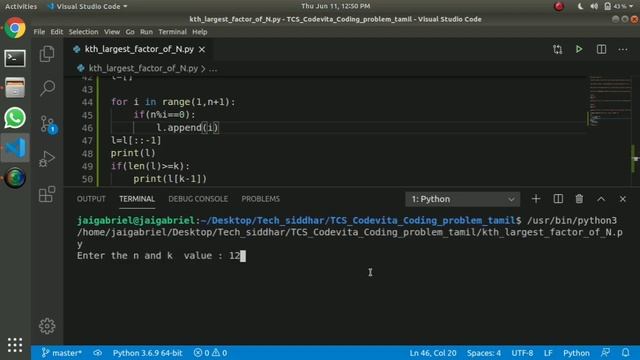Click the code line 'l.append(i)'
The height and width of the screenshot is (360, 640).
[x=188, y=128]
